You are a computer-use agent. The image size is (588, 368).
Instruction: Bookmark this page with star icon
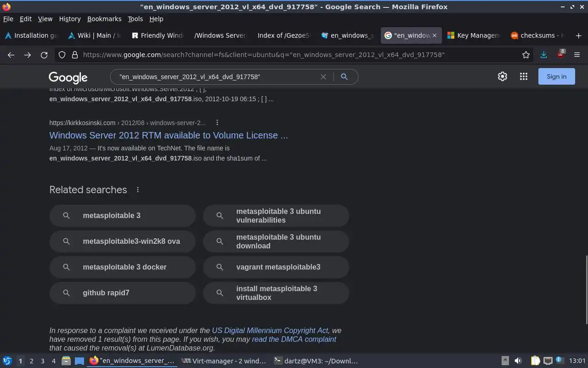[x=526, y=55]
